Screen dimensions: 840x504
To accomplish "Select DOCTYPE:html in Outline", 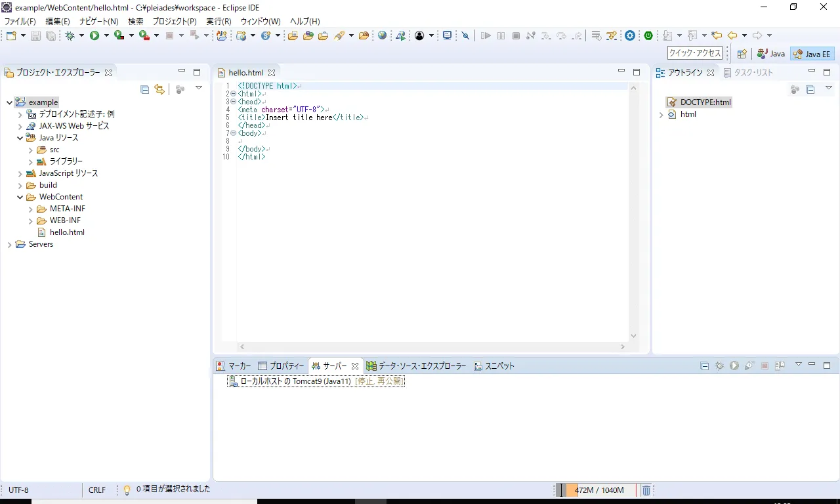I will tap(699, 102).
